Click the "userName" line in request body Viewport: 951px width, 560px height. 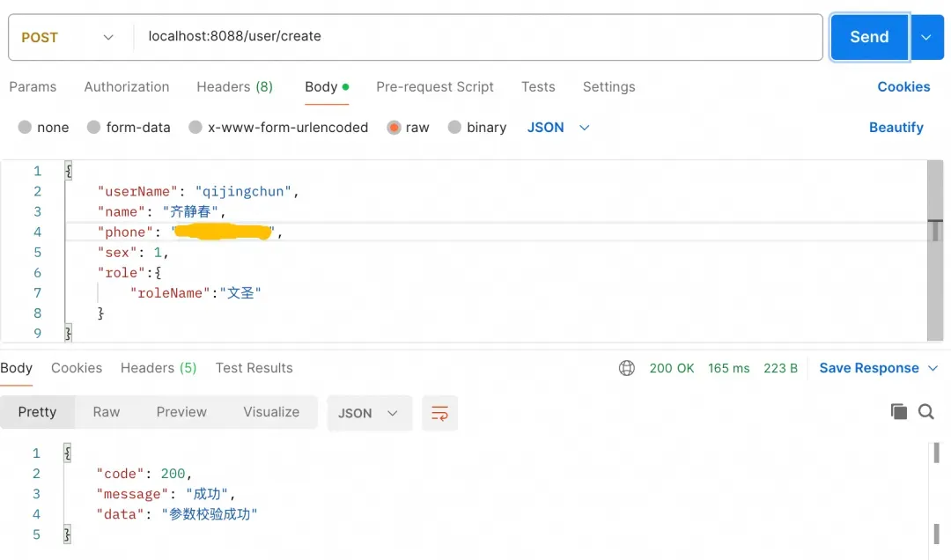[x=198, y=191]
